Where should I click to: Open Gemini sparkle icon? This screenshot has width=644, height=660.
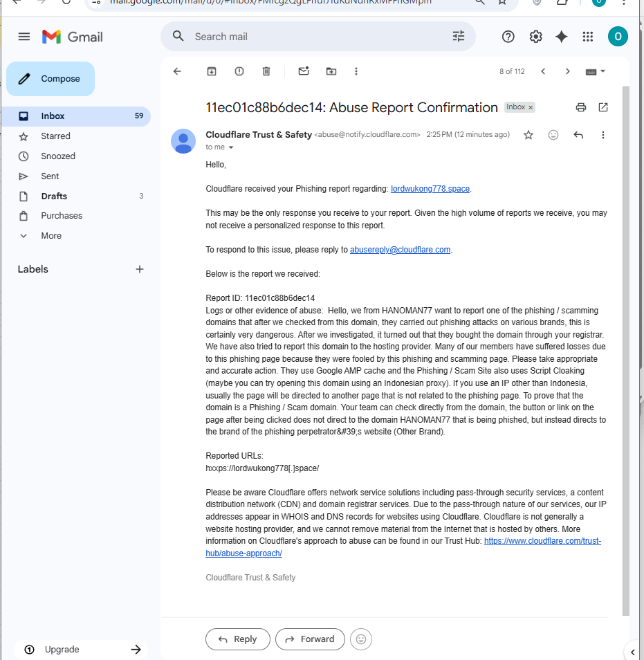coord(561,37)
